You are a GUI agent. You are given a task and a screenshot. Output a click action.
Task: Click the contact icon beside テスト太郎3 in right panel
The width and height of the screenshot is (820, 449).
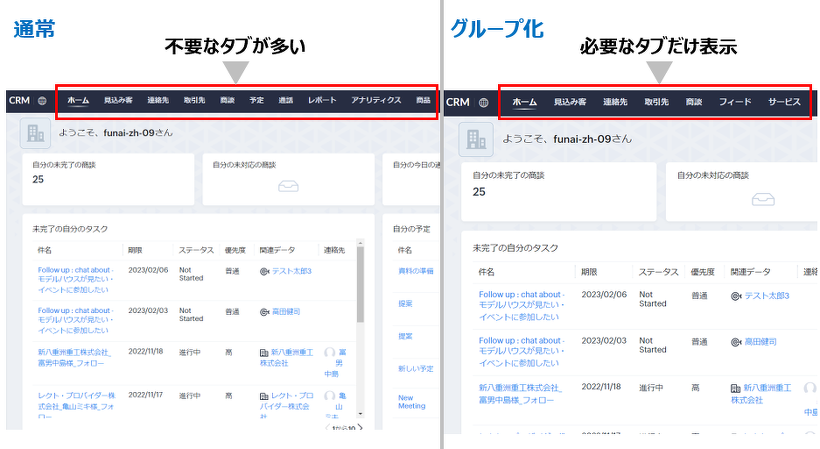coord(736,296)
